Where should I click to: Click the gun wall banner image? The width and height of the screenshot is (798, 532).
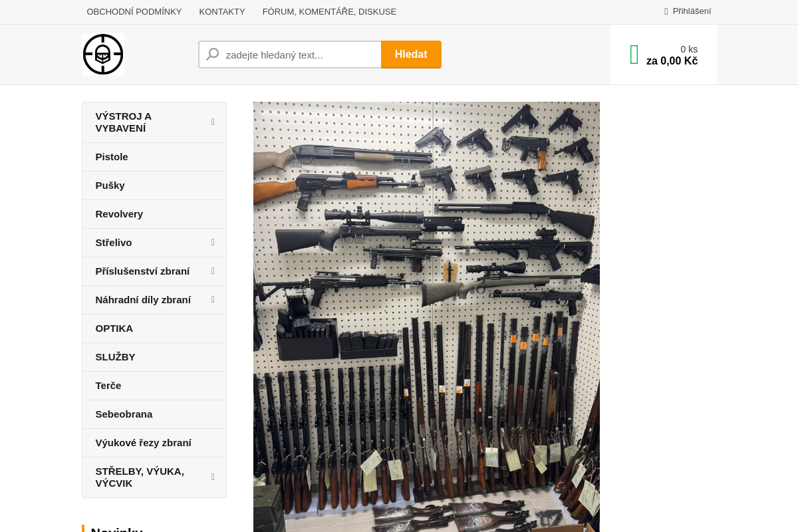click(426, 317)
